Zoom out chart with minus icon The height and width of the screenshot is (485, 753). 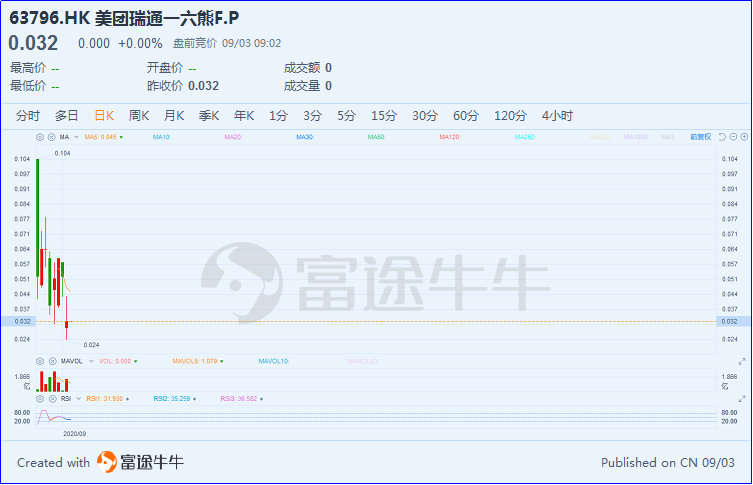coord(733,137)
